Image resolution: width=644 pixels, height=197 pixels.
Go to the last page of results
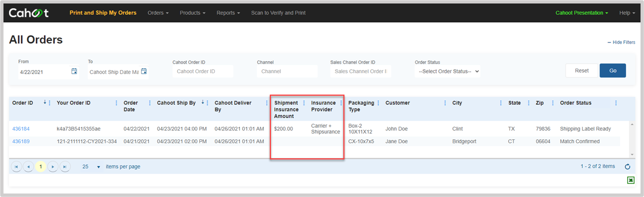(65, 167)
